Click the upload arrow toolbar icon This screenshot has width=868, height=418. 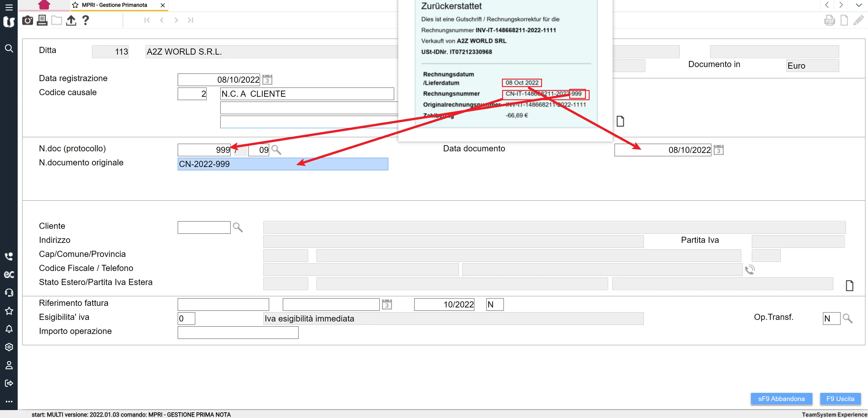click(71, 21)
